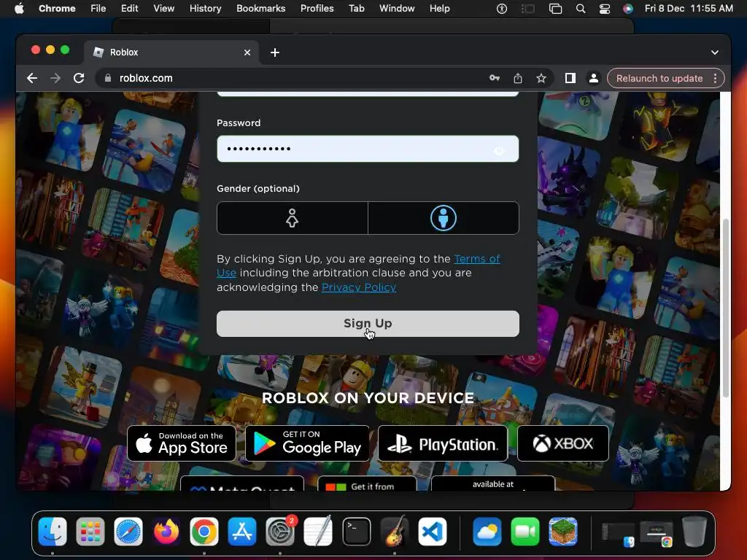Image resolution: width=747 pixels, height=560 pixels.
Task: Open System Settings from the Dock
Action: (280, 532)
